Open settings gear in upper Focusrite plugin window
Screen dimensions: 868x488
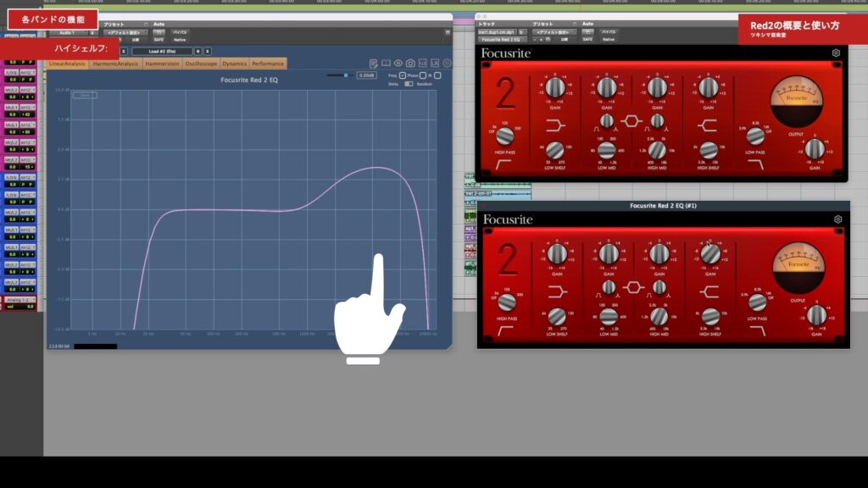click(836, 53)
